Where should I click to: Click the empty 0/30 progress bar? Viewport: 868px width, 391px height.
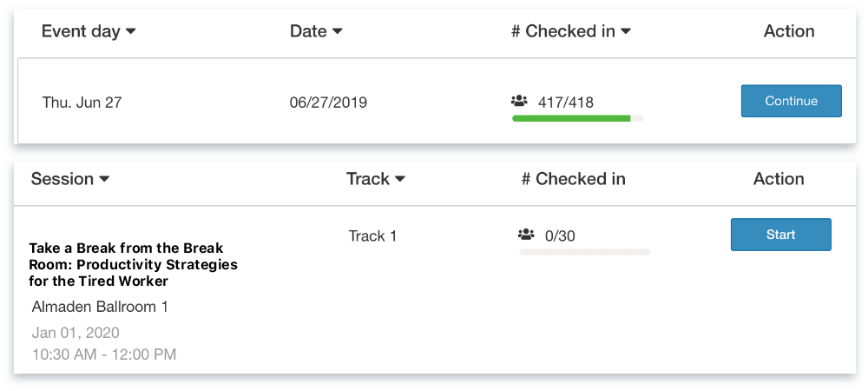[x=584, y=252]
